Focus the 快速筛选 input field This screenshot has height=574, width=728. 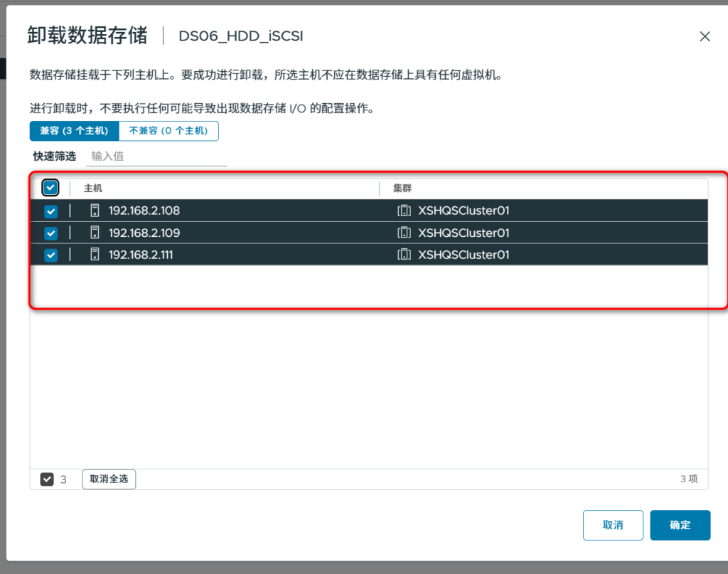pyautogui.click(x=156, y=156)
